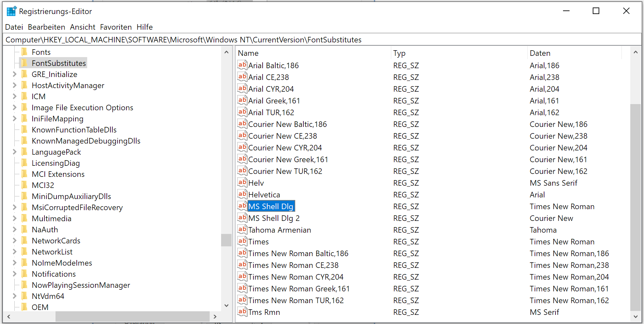Click the folder icon of the FontSubstitutes key
Screen dimensions: 644x324
coord(24,63)
